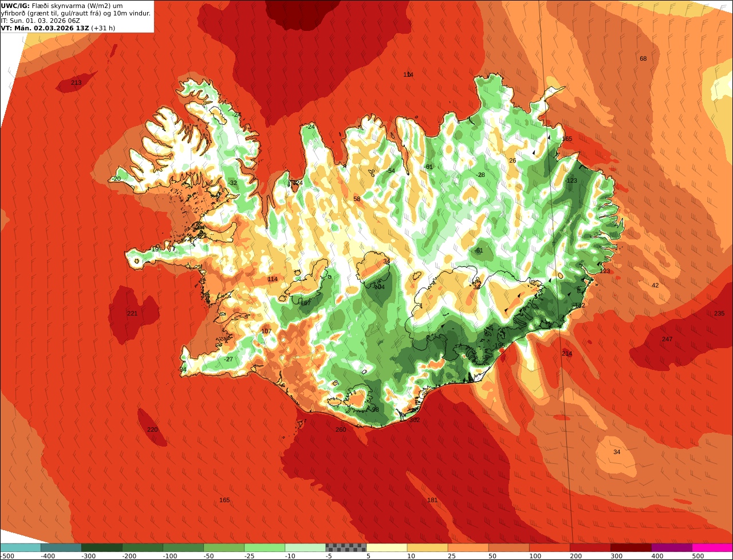Pick the red 200 to 300 legend swatch

coord(590,547)
